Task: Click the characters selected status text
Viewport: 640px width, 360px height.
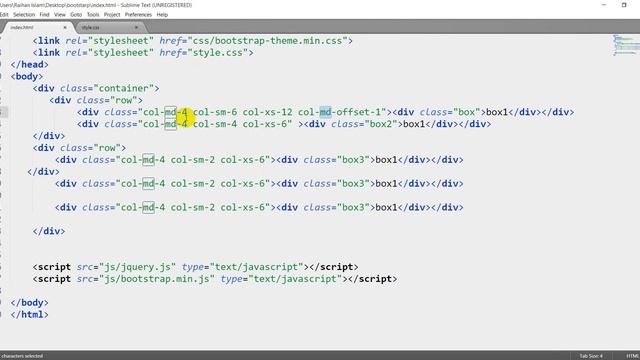Action: (x=22, y=356)
